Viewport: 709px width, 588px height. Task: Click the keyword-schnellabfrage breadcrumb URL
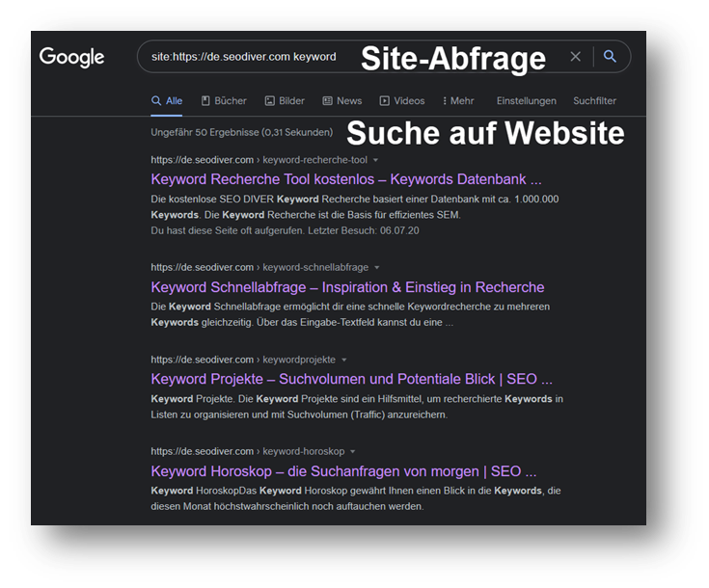[x=259, y=268]
